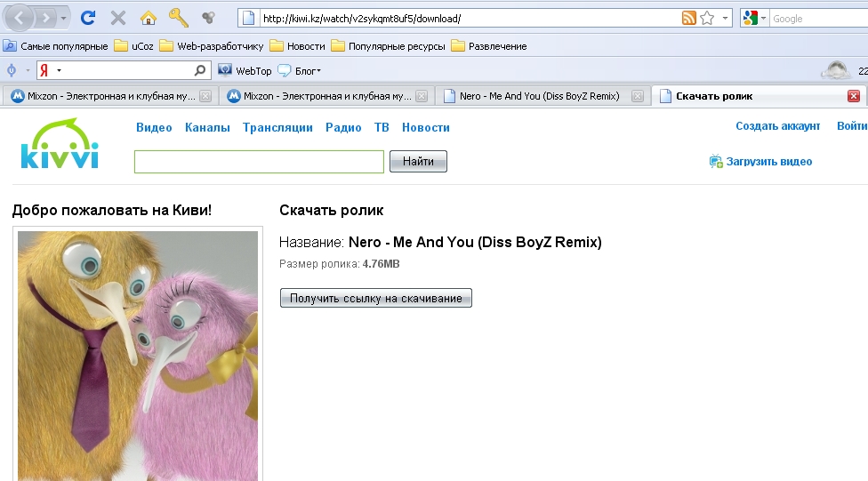Stop loading with the X icon
The height and width of the screenshot is (481, 868).
tap(118, 19)
